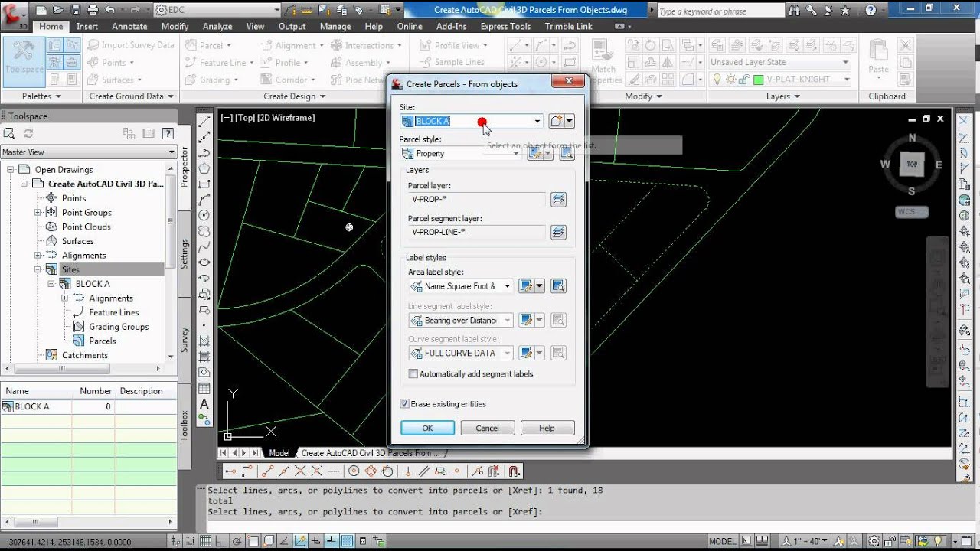
Task: Click the edit Area label style icon
Action: click(526, 286)
